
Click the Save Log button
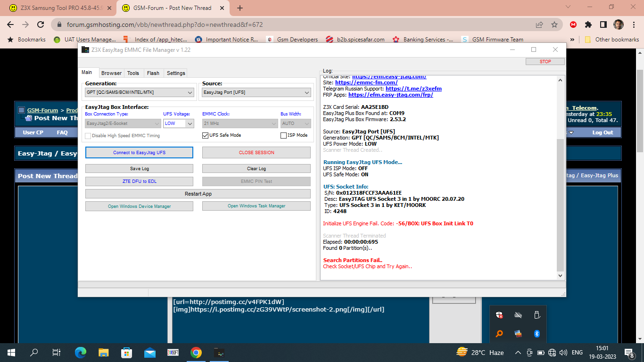tap(139, 168)
